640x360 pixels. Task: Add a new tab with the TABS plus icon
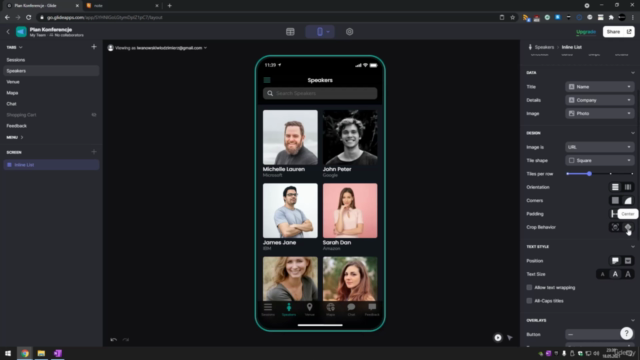pyautogui.click(x=94, y=47)
